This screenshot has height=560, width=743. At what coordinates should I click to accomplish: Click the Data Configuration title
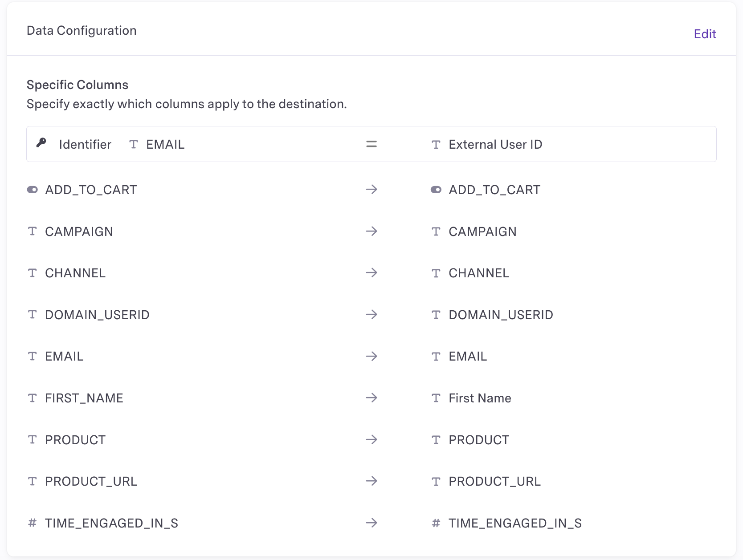tap(82, 30)
